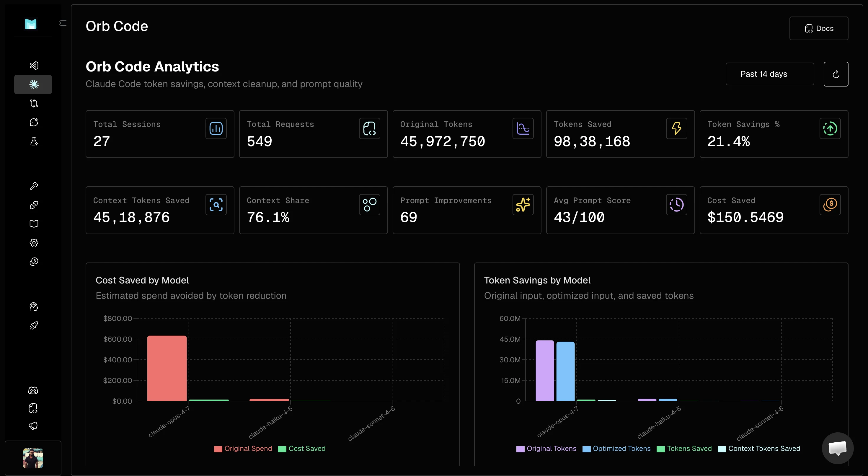
Task: Open the head profile sidebar icon
Action: pyautogui.click(x=34, y=307)
